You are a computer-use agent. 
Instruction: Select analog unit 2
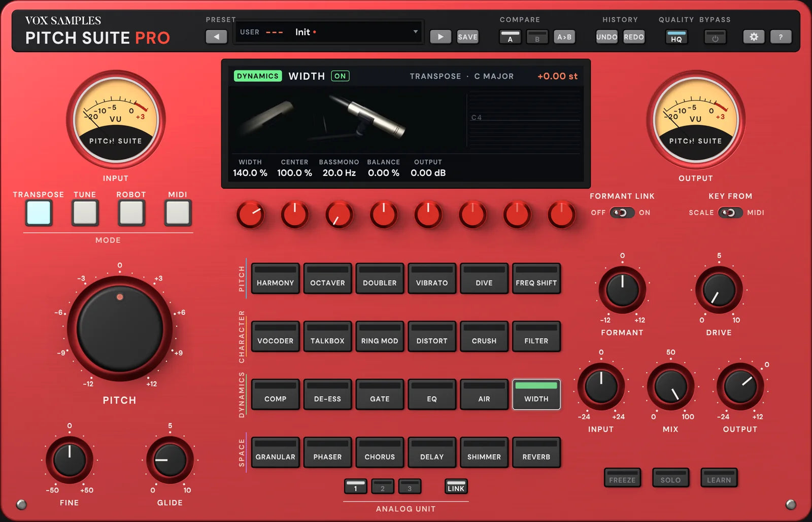[382, 486]
